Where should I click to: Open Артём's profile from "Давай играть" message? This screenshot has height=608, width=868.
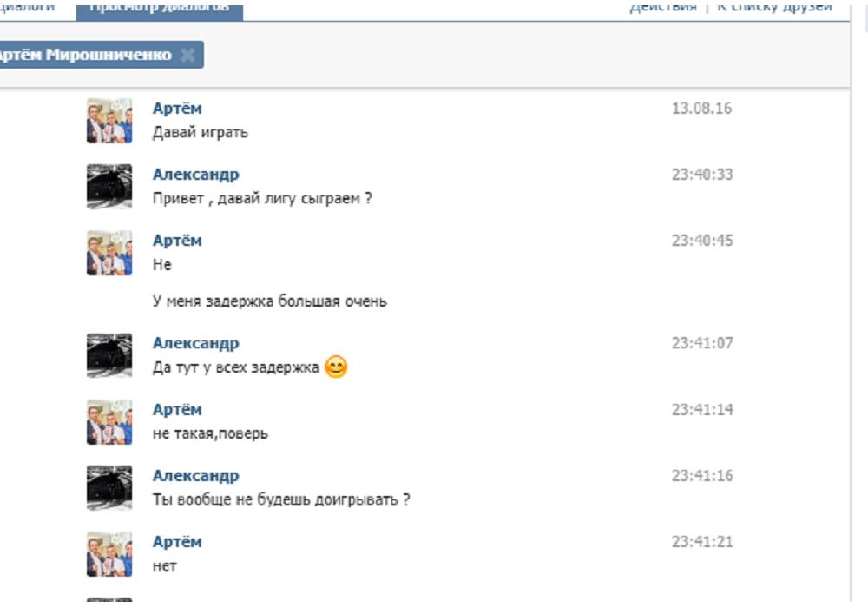pyautogui.click(x=177, y=109)
